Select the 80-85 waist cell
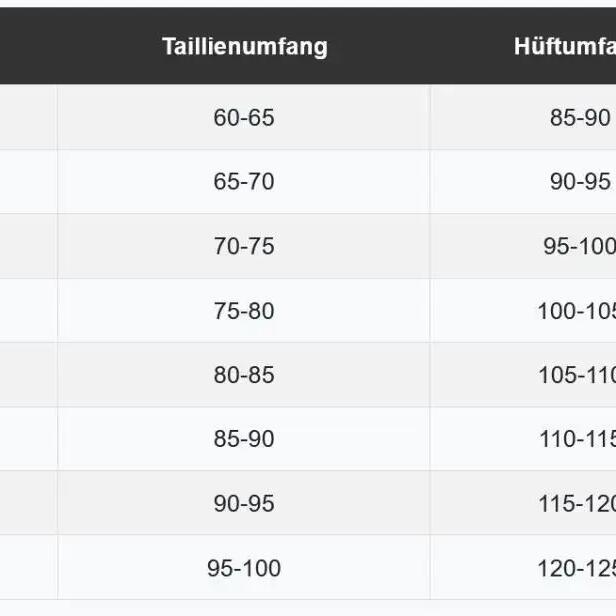Viewport: 616px width, 616px height. point(244,375)
